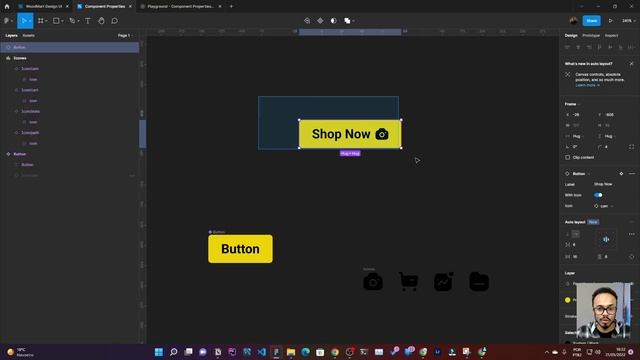Click the align vertical centers icon
The image size is (640, 360).
tap(610, 47)
